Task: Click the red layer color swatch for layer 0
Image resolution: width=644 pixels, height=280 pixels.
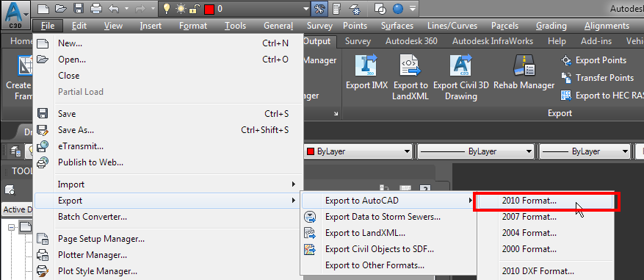Action: (209, 9)
